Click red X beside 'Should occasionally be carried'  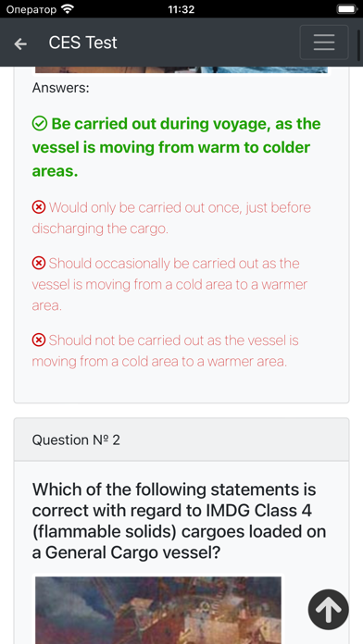pyautogui.click(x=39, y=263)
